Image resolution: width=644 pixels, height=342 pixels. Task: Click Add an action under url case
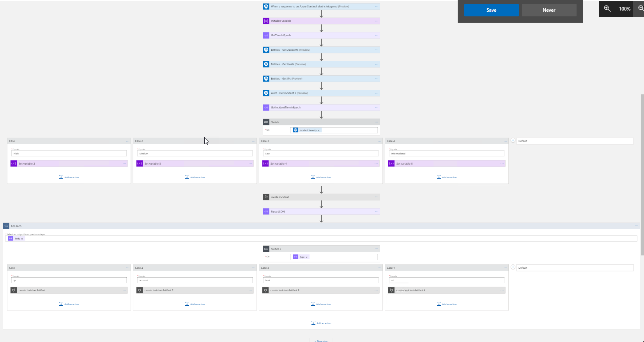click(x=447, y=304)
